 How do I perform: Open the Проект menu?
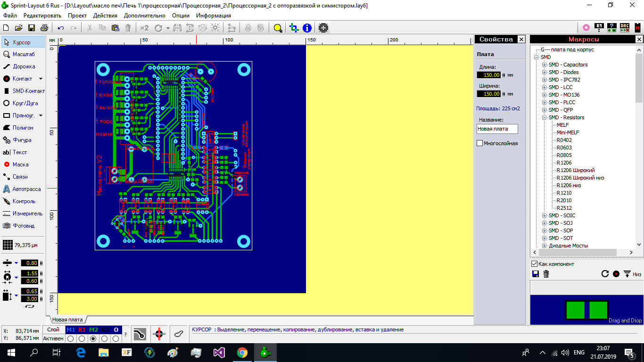pos(77,15)
